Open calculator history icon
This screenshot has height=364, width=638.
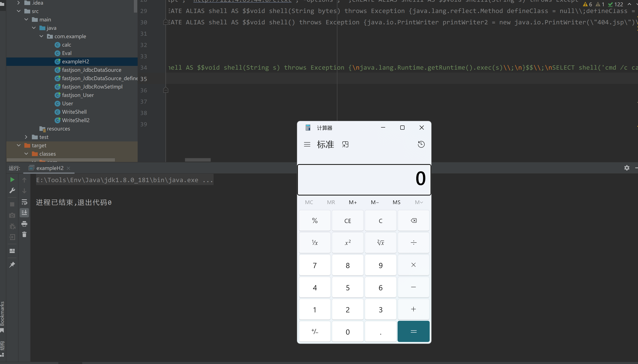tap(421, 144)
